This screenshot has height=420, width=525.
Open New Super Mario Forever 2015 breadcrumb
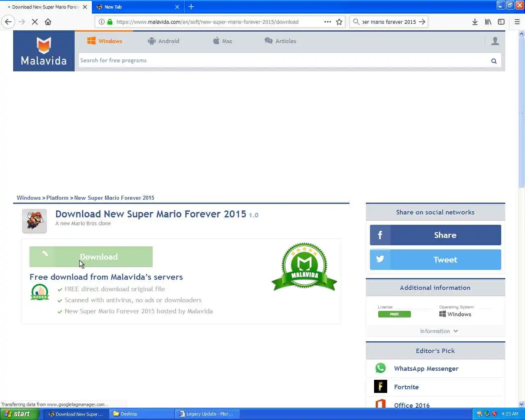click(114, 198)
